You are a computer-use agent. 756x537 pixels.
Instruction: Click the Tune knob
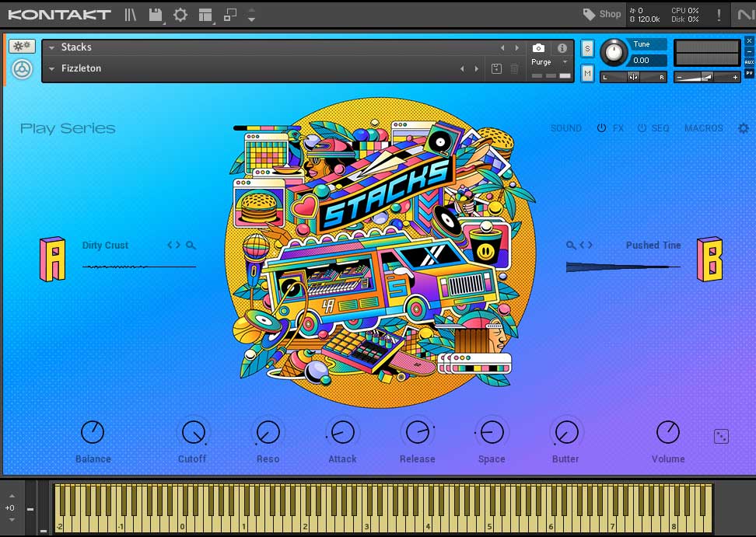pyautogui.click(x=614, y=52)
